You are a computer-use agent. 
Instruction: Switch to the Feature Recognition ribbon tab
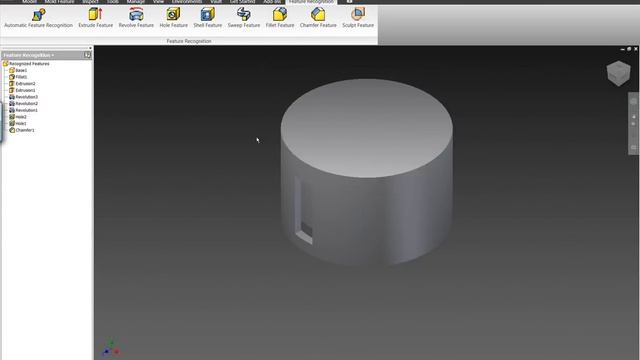pos(311,2)
